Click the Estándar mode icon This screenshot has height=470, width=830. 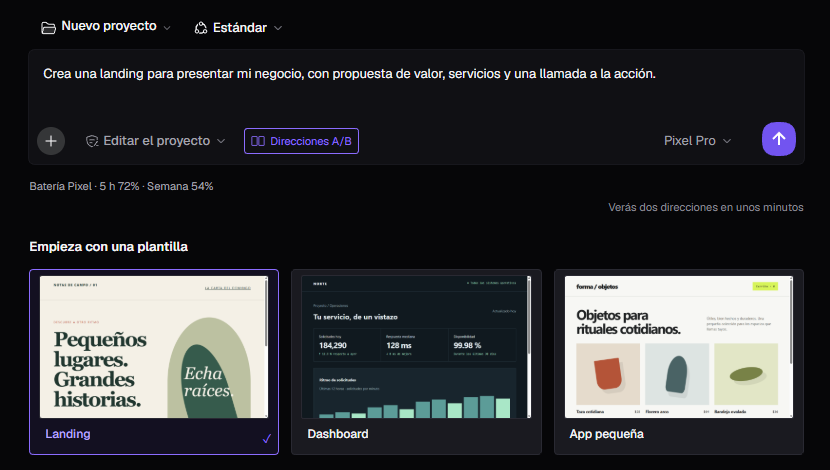(201, 28)
